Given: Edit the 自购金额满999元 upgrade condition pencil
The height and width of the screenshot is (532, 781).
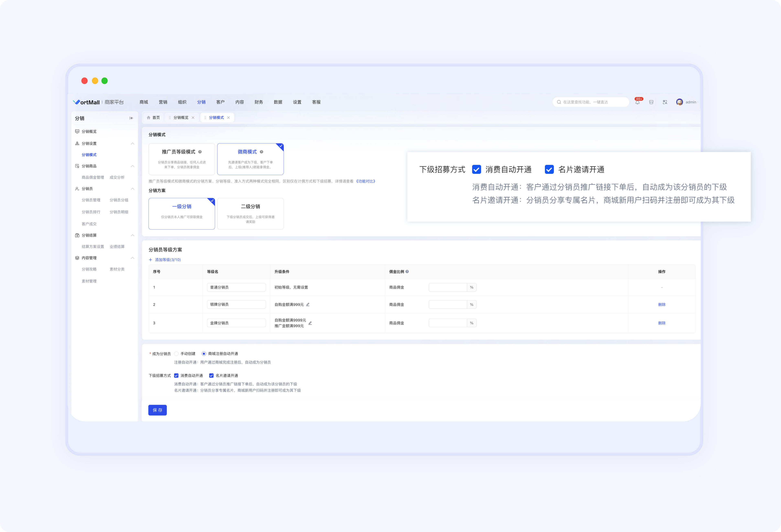Looking at the screenshot, I should point(308,304).
